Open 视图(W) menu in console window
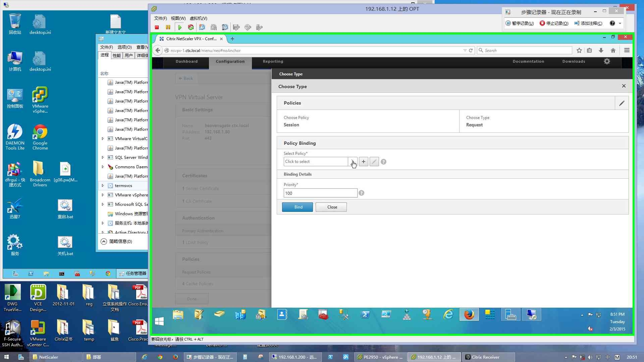The height and width of the screenshot is (362, 644). (178, 18)
